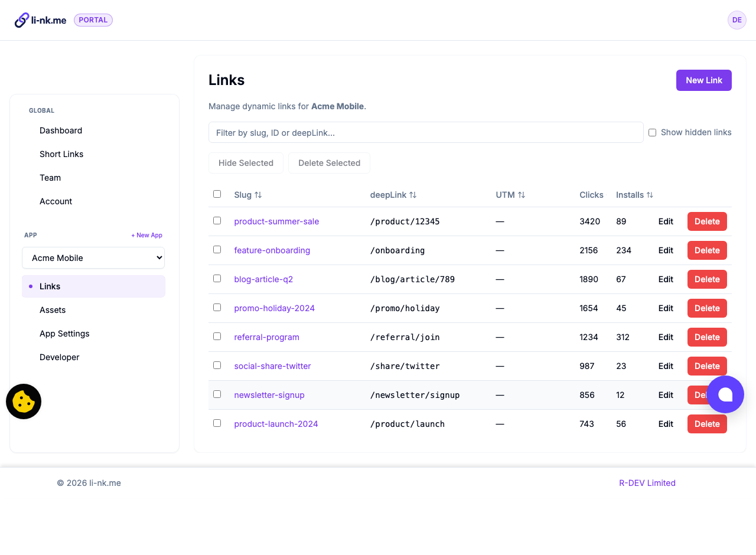Open the Acme Mobile app selector dropdown
This screenshot has height=555, width=756.
(93, 258)
